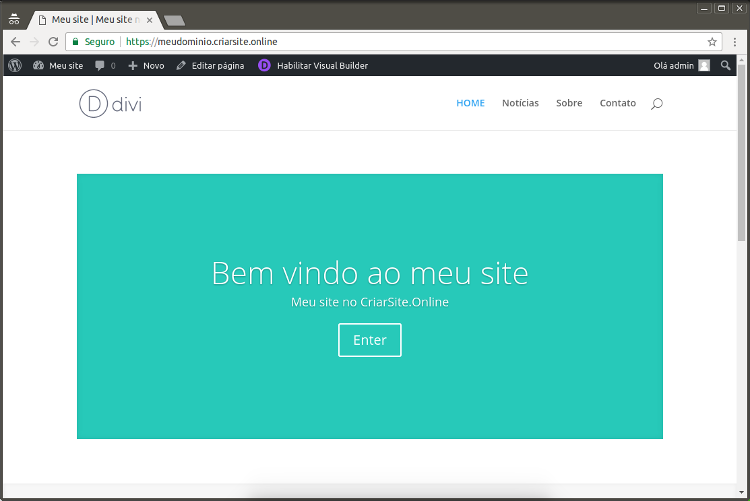Select the Notícias navigation item
Image resolution: width=750 pixels, height=501 pixels.
[520, 103]
